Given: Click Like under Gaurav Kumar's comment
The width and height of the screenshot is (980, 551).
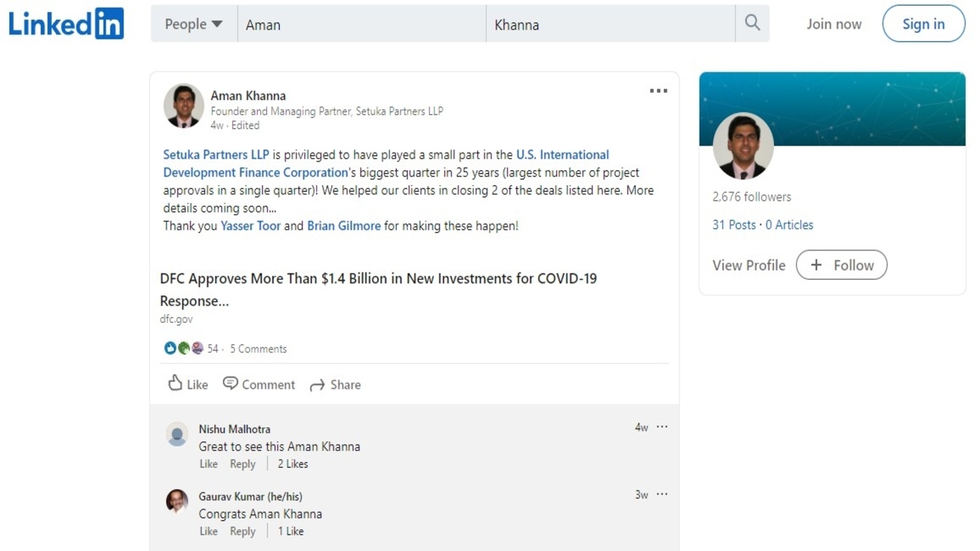Looking at the screenshot, I should (x=208, y=531).
